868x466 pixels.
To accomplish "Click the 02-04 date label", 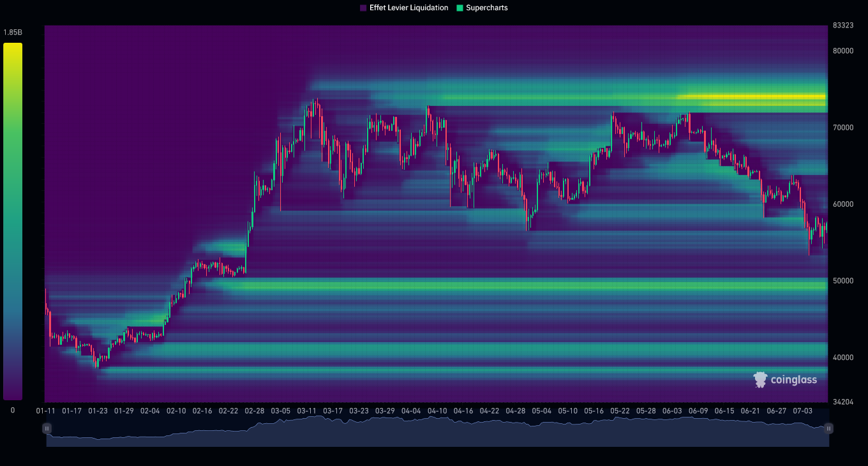I will [x=150, y=411].
